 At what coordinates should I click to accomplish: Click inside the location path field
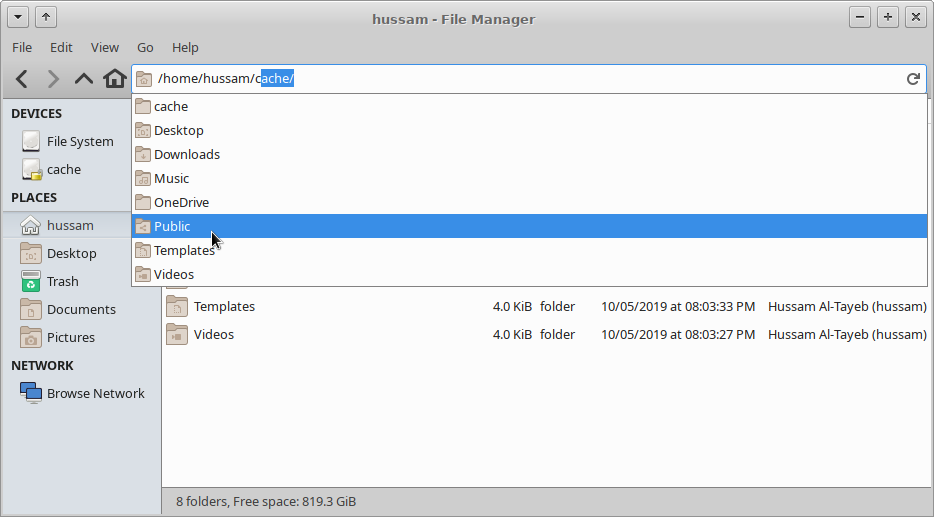[600, 79]
